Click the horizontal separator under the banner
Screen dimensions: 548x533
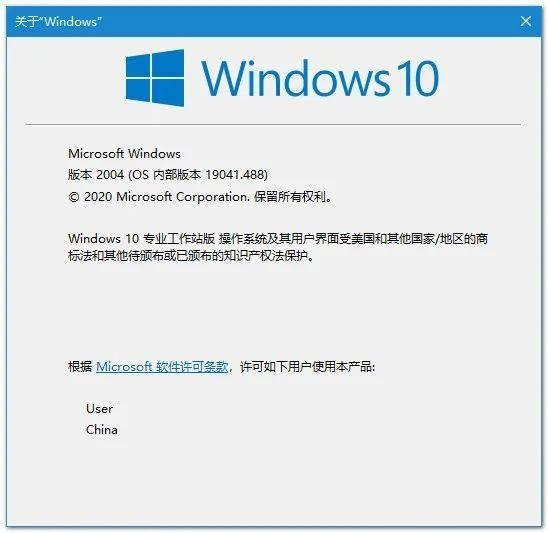pos(273,124)
